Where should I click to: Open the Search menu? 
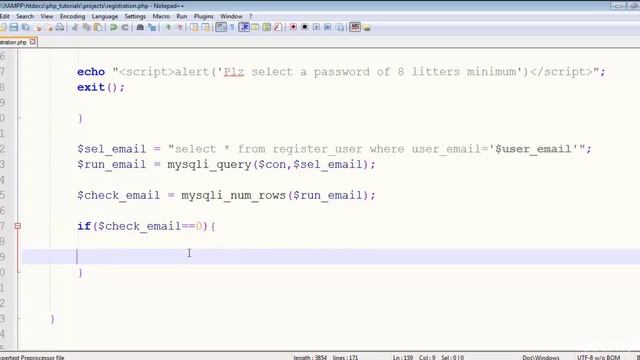(25, 16)
